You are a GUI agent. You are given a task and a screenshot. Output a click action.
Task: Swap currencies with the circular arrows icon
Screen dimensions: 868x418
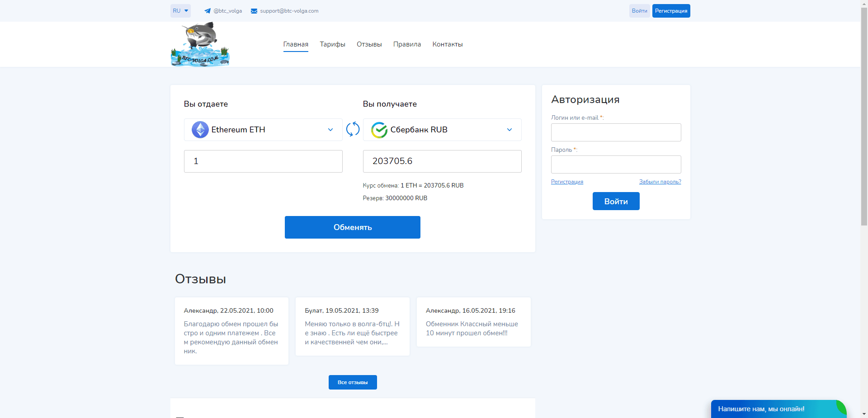pos(353,129)
